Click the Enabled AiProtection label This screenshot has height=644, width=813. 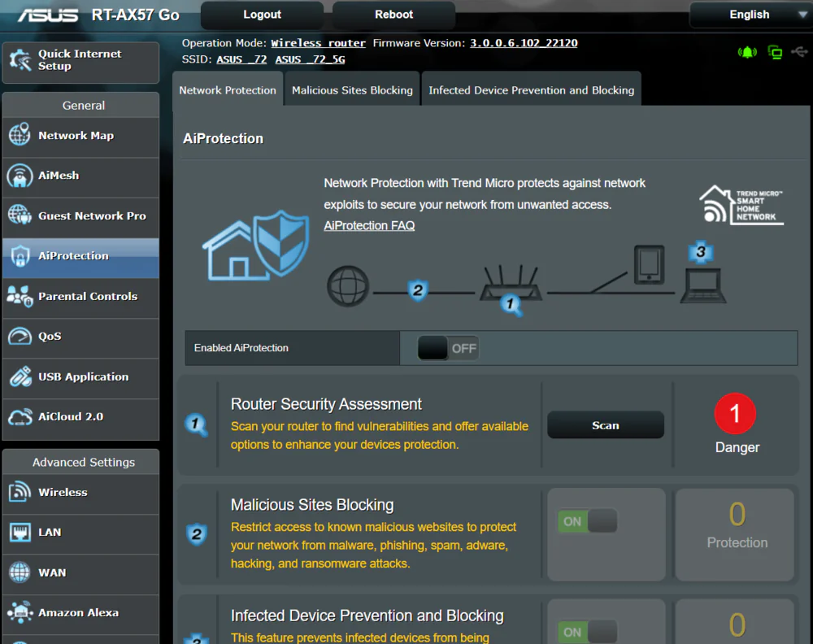click(x=241, y=348)
